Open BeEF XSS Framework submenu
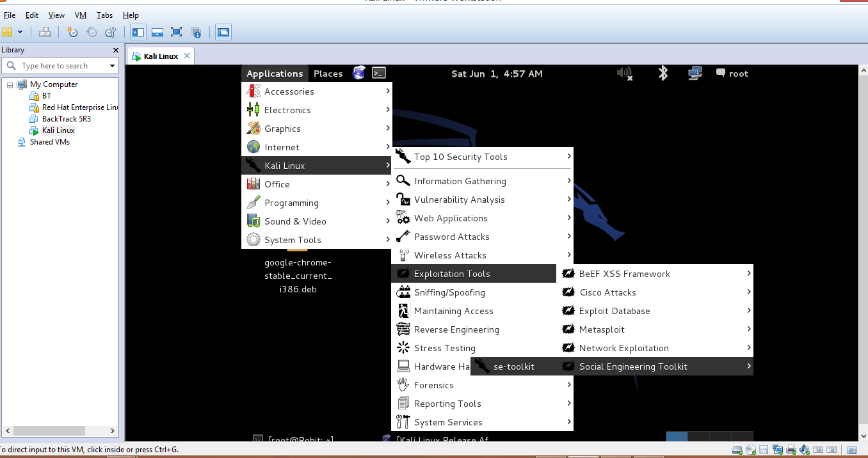The width and height of the screenshot is (868, 458). point(655,274)
